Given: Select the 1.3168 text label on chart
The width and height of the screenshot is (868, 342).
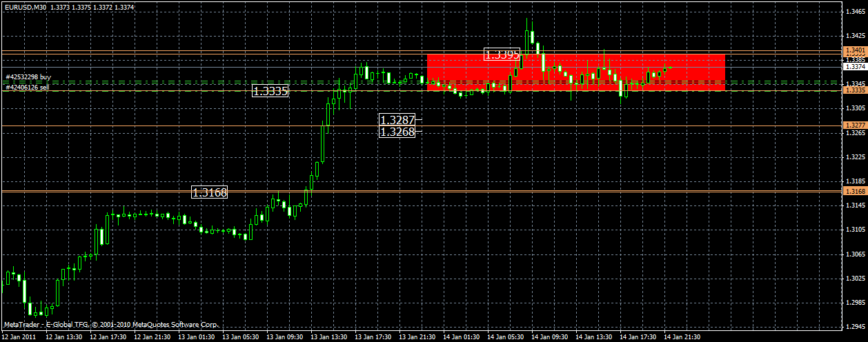Looking at the screenshot, I should (209, 192).
